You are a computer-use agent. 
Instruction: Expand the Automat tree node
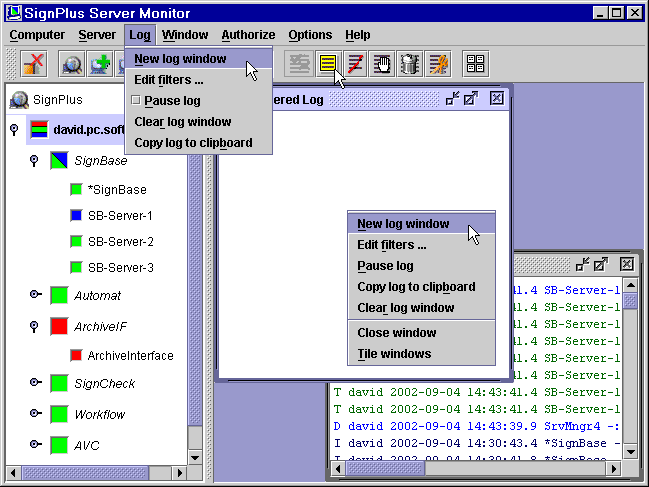click(34, 295)
